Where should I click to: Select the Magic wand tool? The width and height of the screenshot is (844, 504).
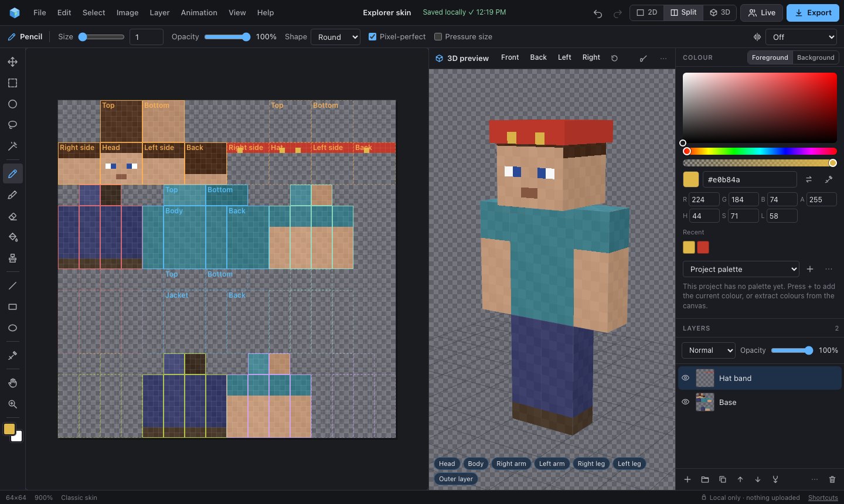[12, 146]
